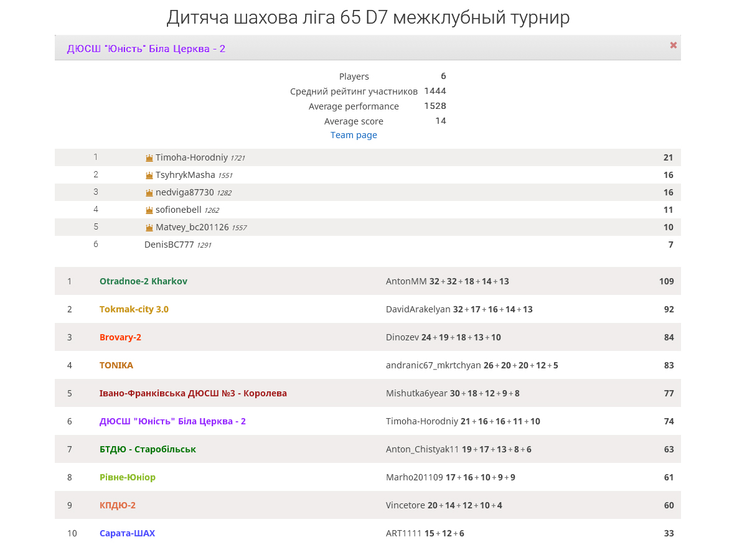Select the КПДЮ-2 team
747x560 pixels.
point(118,505)
